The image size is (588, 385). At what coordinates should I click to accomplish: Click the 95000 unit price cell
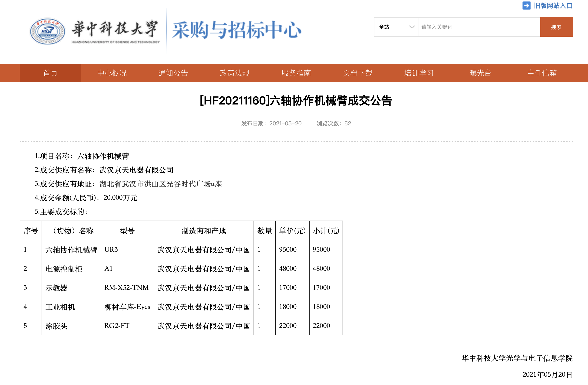pyautogui.click(x=293, y=250)
